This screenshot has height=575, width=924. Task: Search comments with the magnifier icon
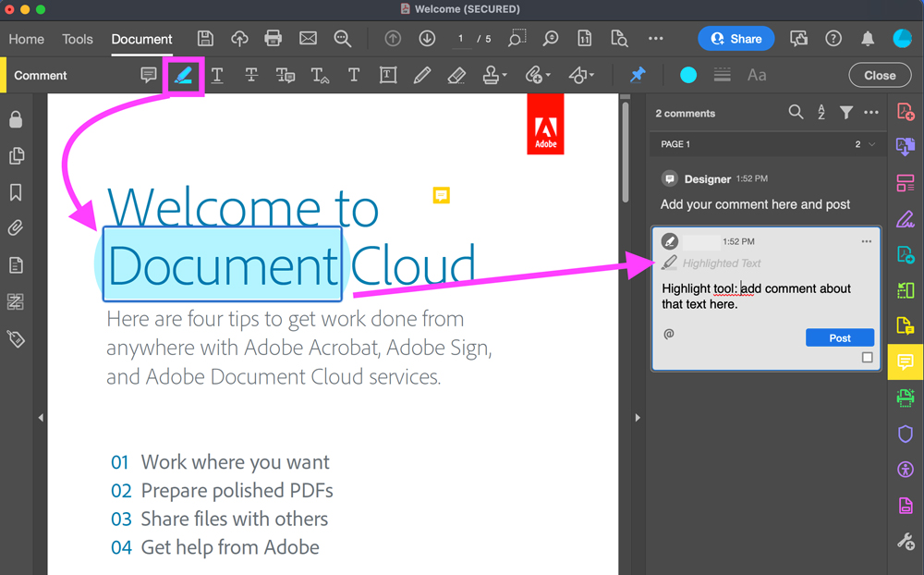pyautogui.click(x=796, y=113)
